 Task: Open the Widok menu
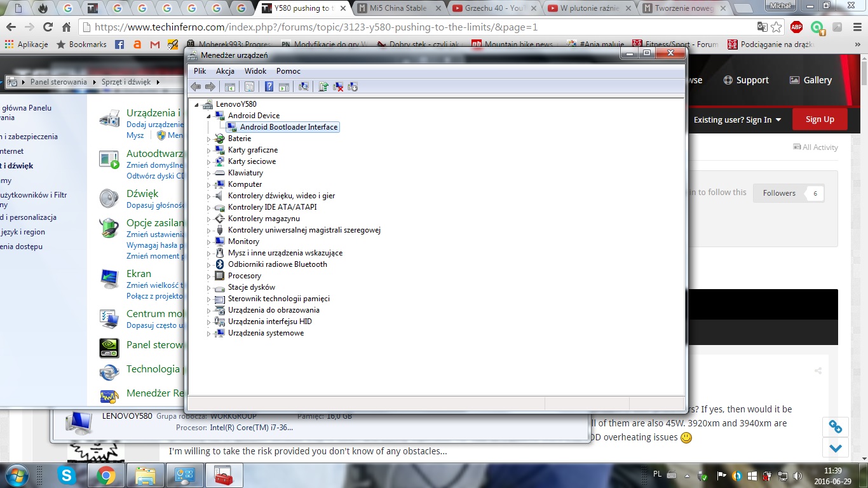click(x=255, y=71)
